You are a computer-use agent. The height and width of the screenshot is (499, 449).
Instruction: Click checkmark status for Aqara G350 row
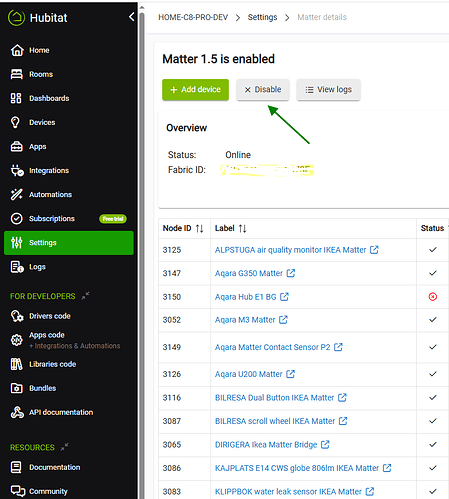click(x=433, y=273)
